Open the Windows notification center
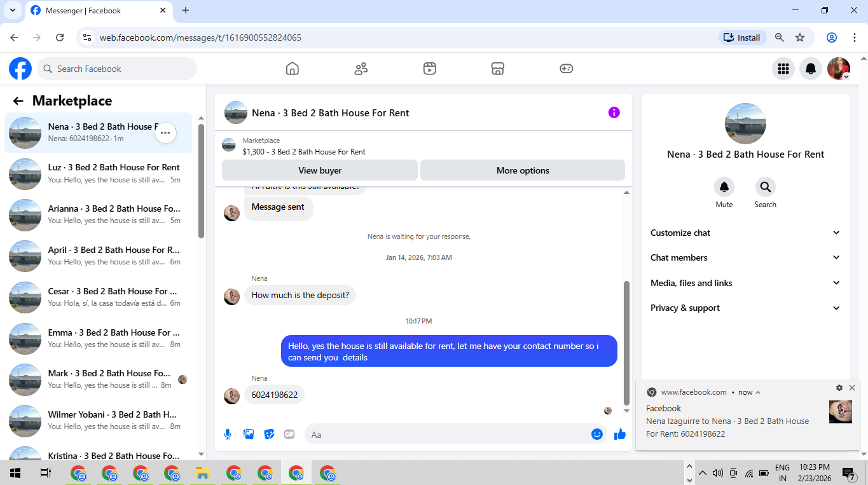 [848, 473]
